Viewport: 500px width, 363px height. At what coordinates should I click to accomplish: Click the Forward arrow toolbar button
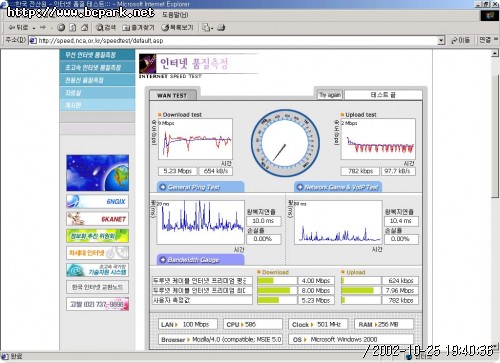pyautogui.click(x=43, y=28)
